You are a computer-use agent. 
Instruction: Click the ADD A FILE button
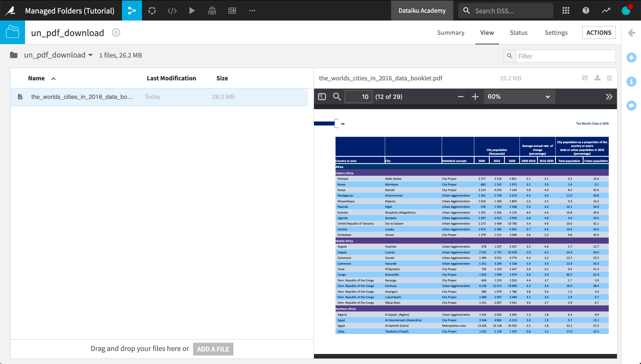click(213, 349)
